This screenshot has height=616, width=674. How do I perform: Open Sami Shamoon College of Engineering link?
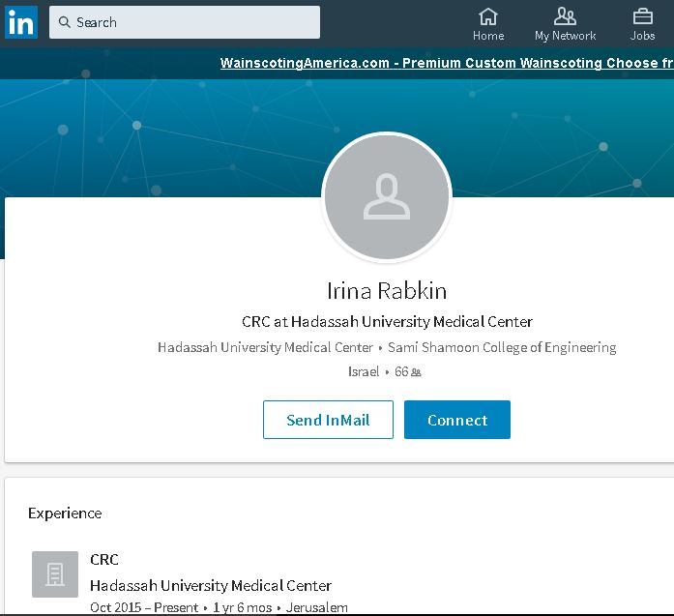point(502,347)
